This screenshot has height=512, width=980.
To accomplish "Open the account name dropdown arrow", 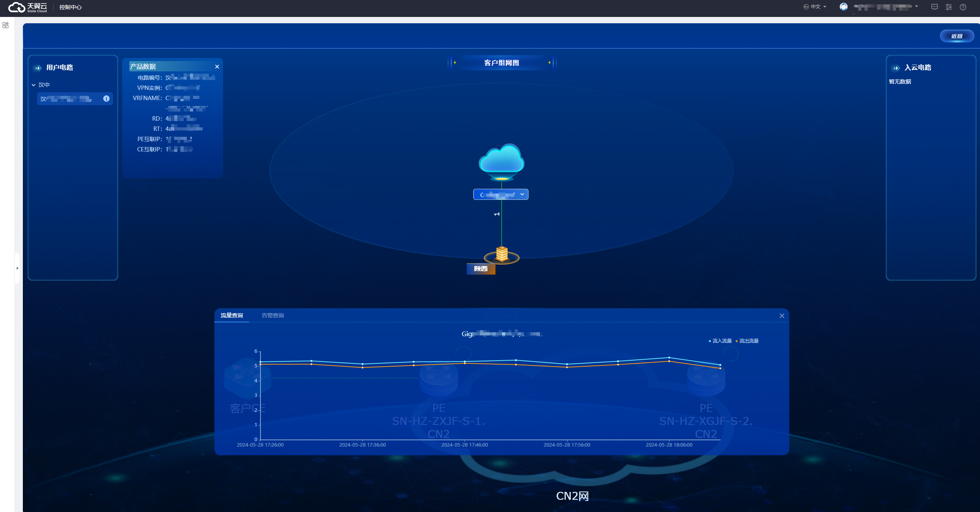I will (x=917, y=7).
